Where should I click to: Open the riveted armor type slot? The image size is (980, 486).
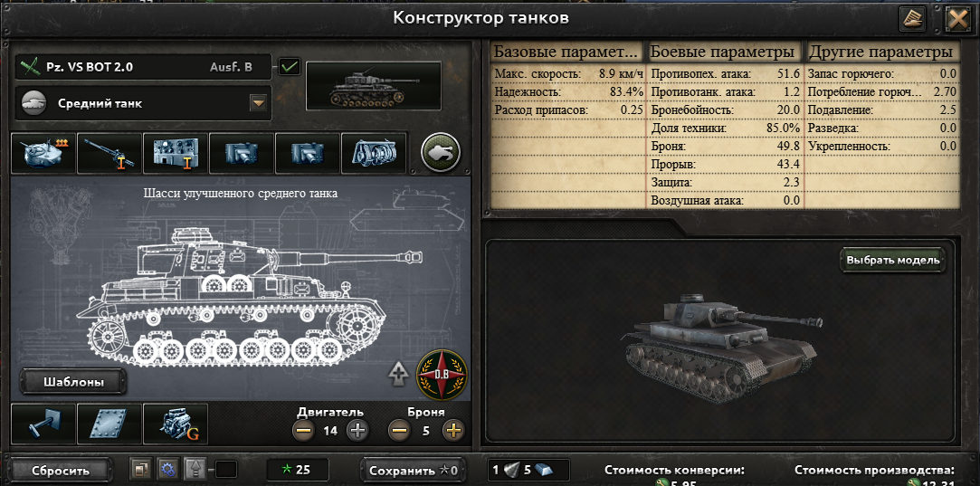click(109, 424)
